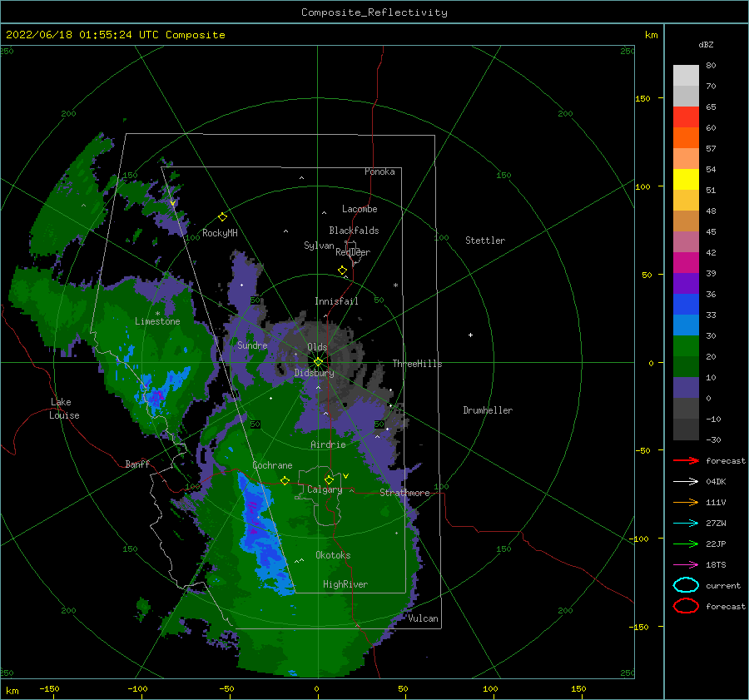Image resolution: width=749 pixels, height=700 pixels.
Task: Click the Stettler label
Action: point(485,241)
